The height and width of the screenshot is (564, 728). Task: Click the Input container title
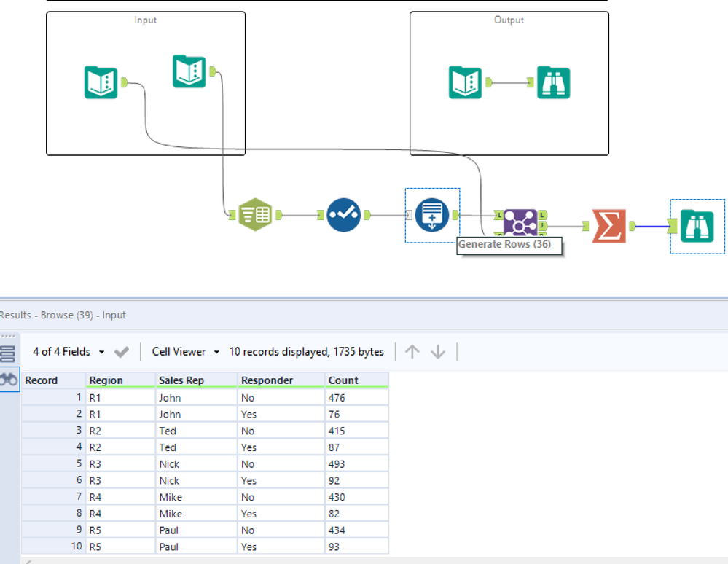(145, 20)
